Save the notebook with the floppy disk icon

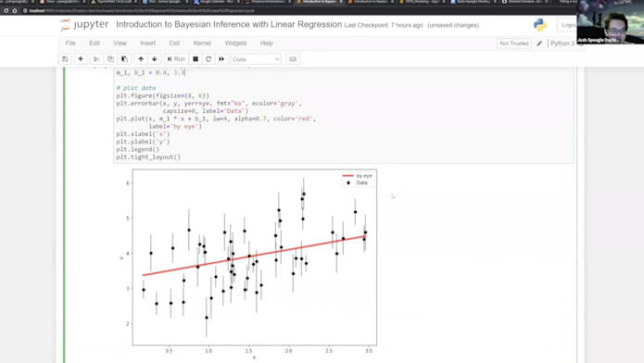[65, 59]
